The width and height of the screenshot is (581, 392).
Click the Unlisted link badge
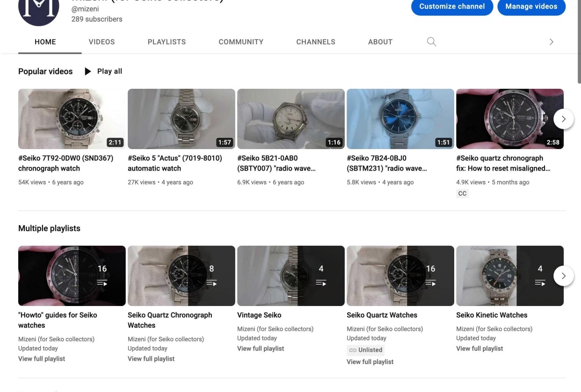pos(366,350)
